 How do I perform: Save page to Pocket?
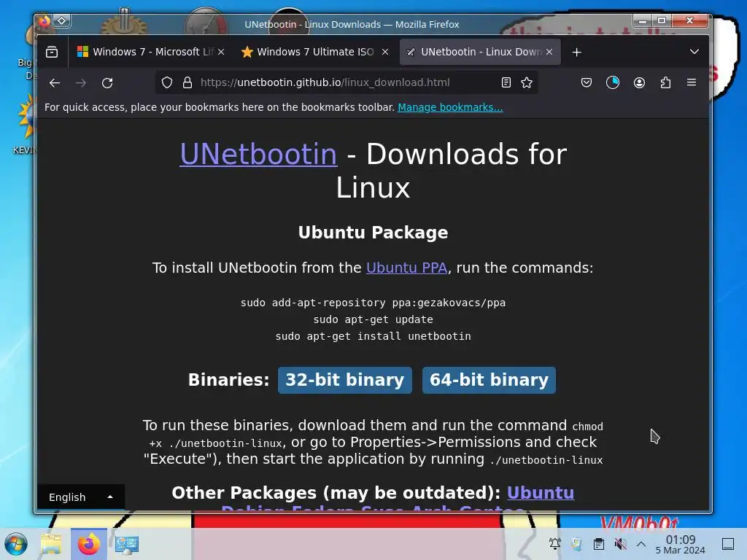[x=587, y=82]
